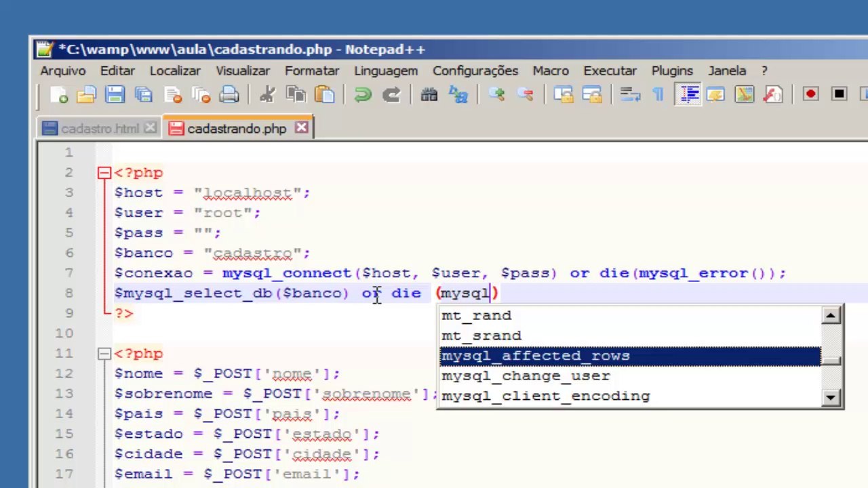This screenshot has height=488, width=868.
Task: Open the Visualizar menu
Action: click(243, 70)
